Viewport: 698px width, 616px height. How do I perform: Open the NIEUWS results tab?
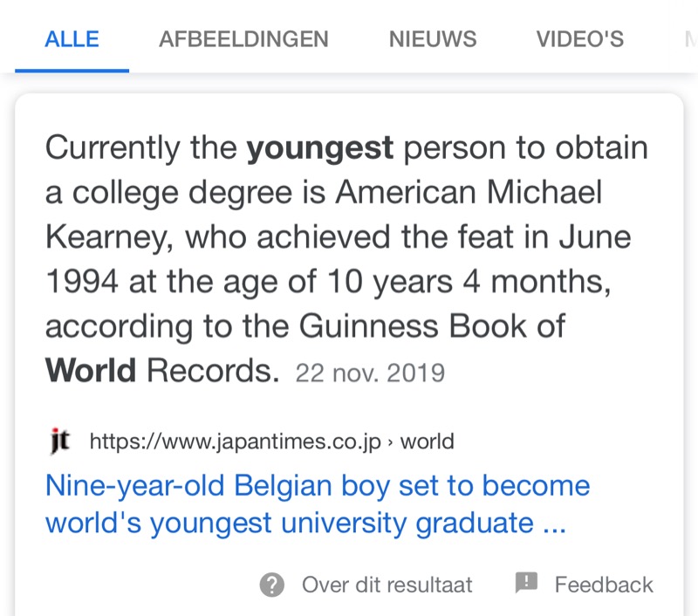(x=433, y=39)
